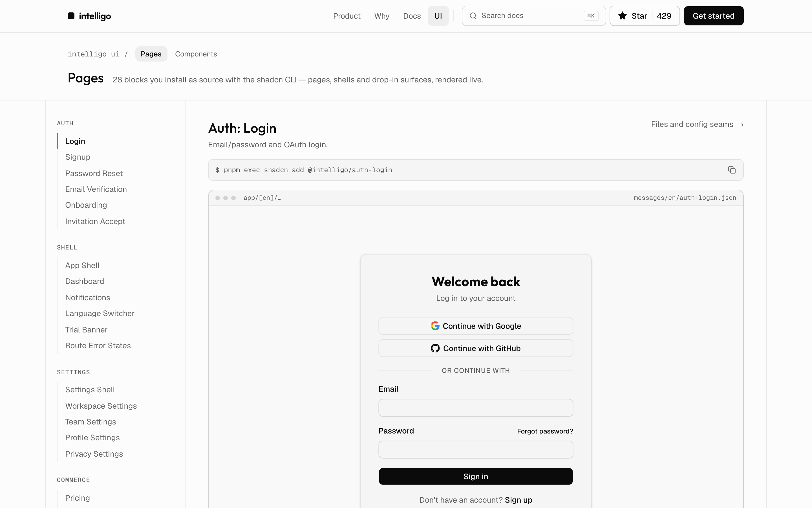Open Privacy Settings page
Screen dimensions: 812x508
tap(94, 454)
